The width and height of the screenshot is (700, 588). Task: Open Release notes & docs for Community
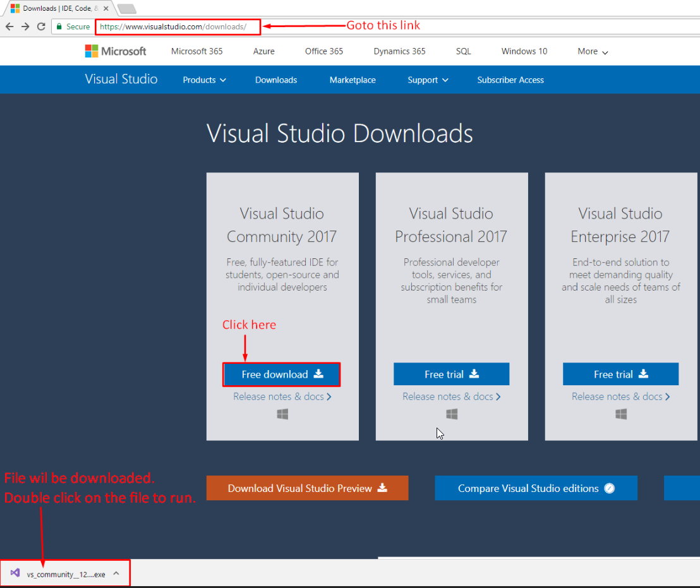pos(282,396)
